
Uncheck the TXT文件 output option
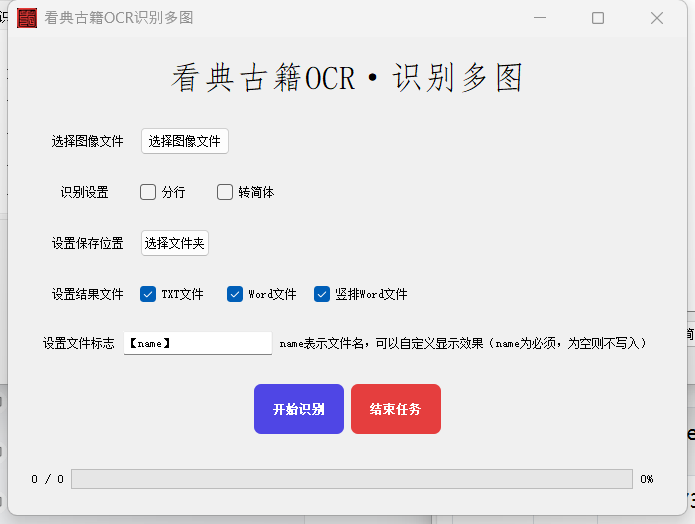(148, 294)
